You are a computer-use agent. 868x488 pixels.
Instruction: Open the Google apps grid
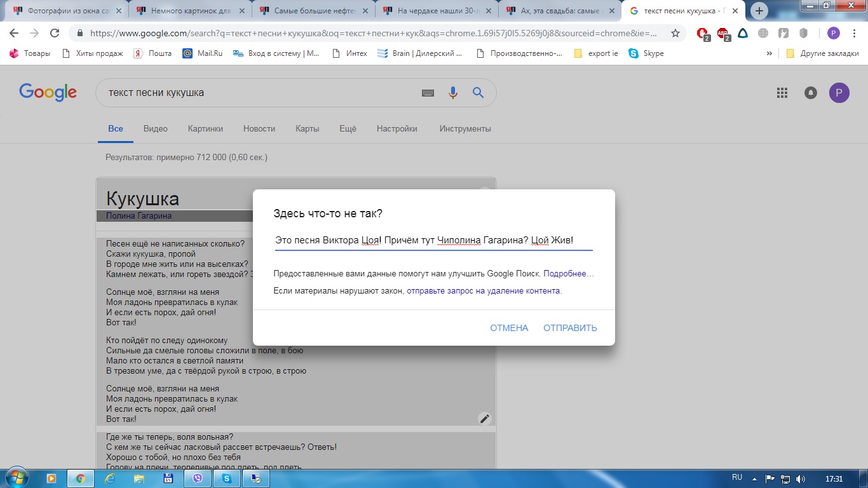coord(782,93)
